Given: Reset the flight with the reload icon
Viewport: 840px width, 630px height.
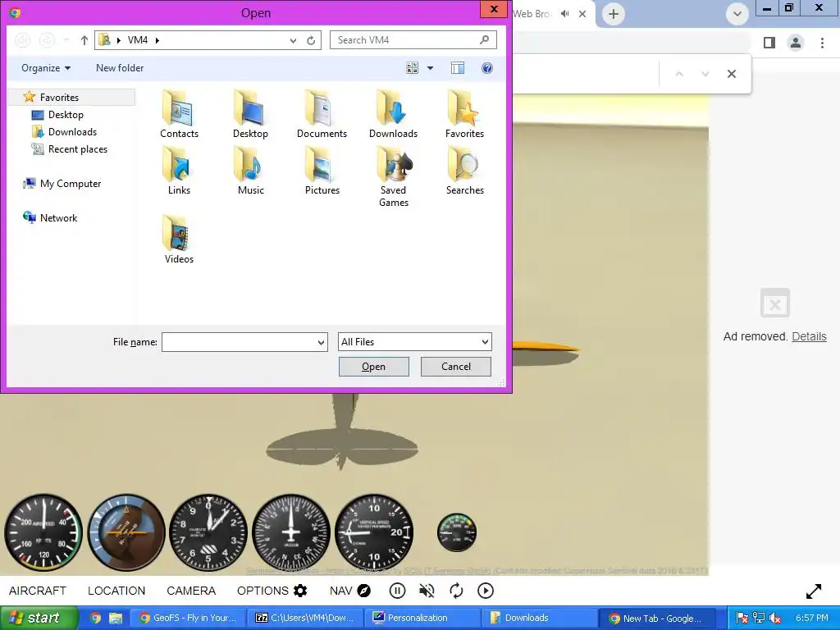Looking at the screenshot, I should pos(456,591).
